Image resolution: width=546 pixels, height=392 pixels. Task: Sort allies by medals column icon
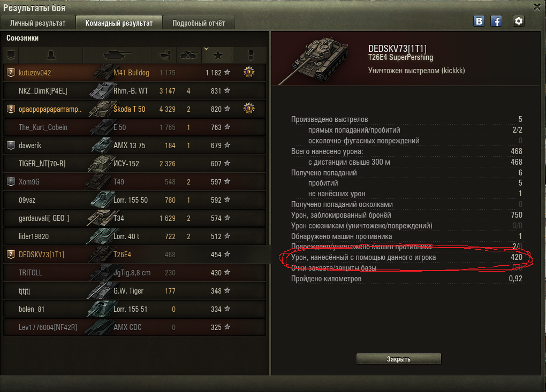coord(251,55)
